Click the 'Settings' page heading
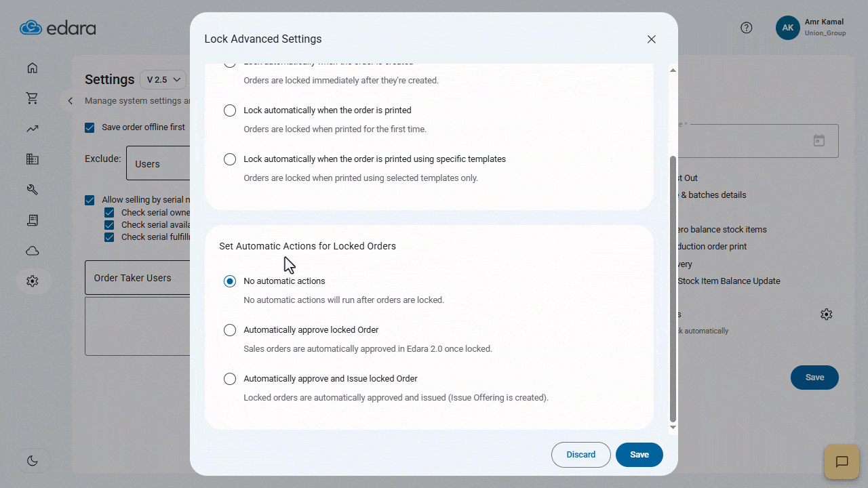868x488 pixels. (x=110, y=79)
